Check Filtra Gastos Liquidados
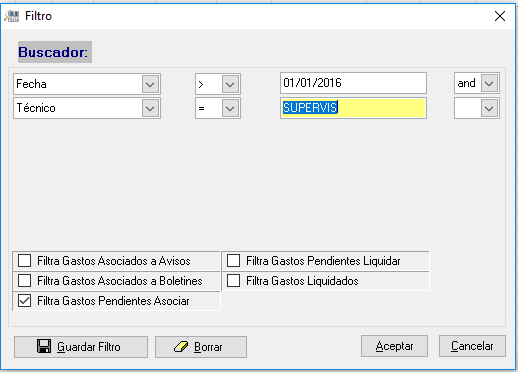 pos(233,281)
